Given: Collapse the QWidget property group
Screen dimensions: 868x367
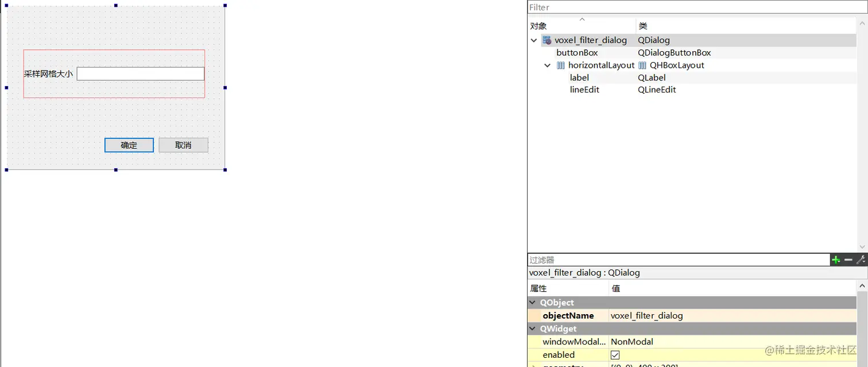Looking at the screenshot, I should coord(533,329).
